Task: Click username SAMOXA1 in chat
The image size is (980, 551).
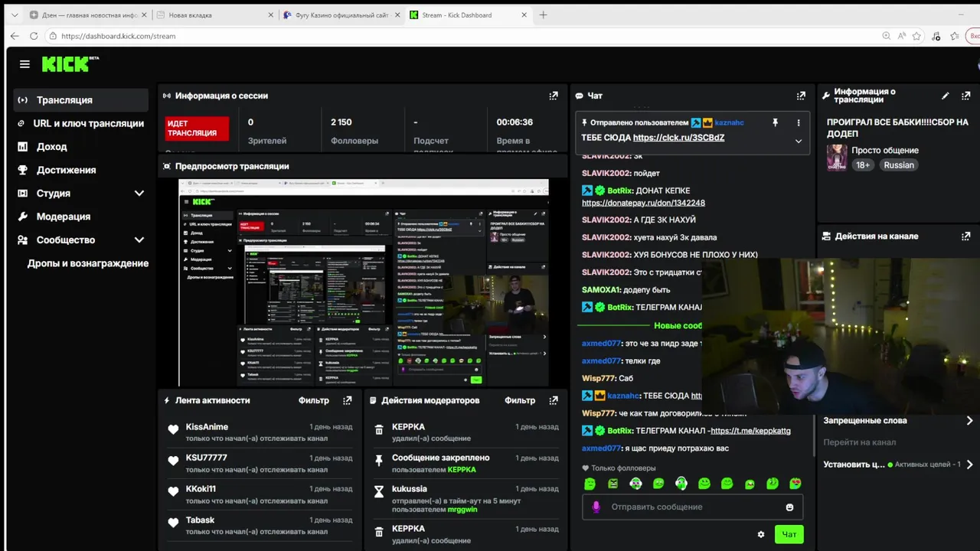Action: [603, 290]
